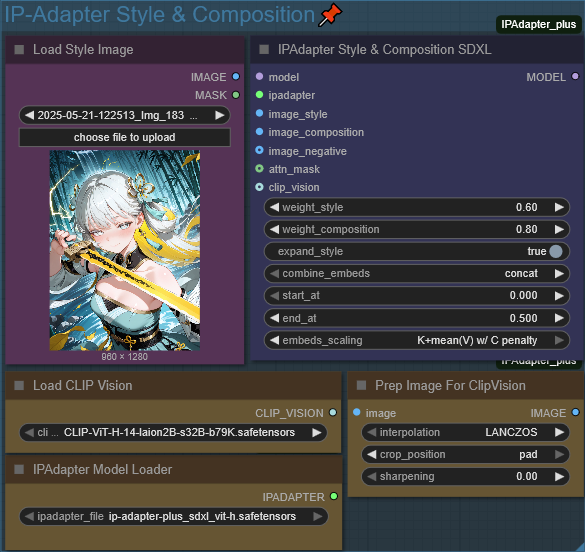
Task: Open the interpolation LANCZOS dropdown
Action: tap(465, 432)
